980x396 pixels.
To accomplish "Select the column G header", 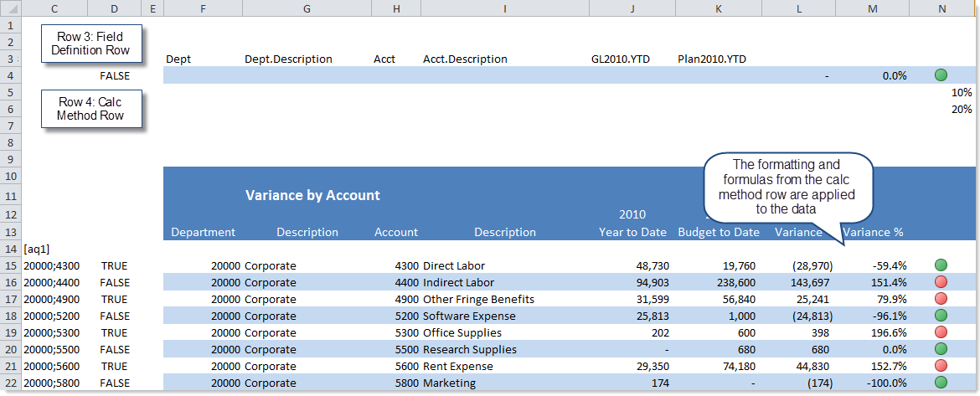I will point(307,8).
